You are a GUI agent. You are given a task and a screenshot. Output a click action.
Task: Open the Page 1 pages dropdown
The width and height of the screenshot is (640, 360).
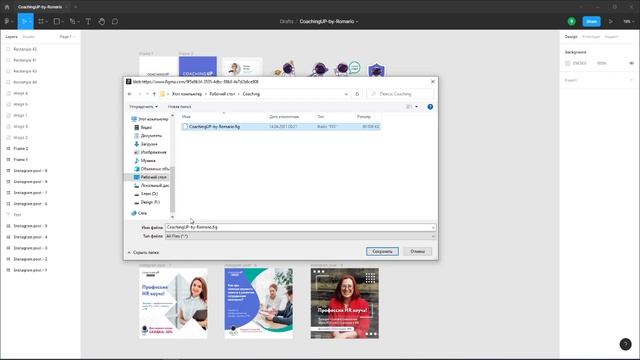(67, 37)
